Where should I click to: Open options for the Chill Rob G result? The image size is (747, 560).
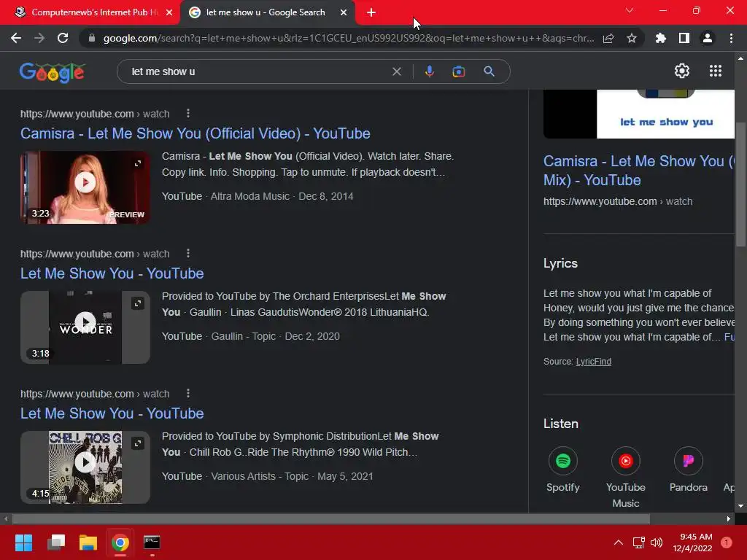coord(188,393)
